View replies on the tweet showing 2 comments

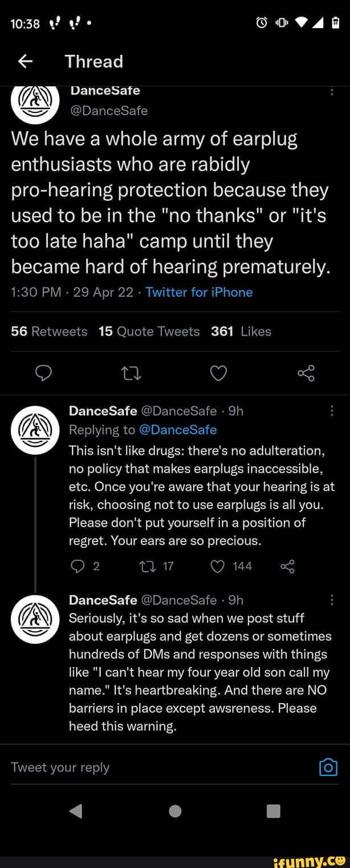point(78,566)
